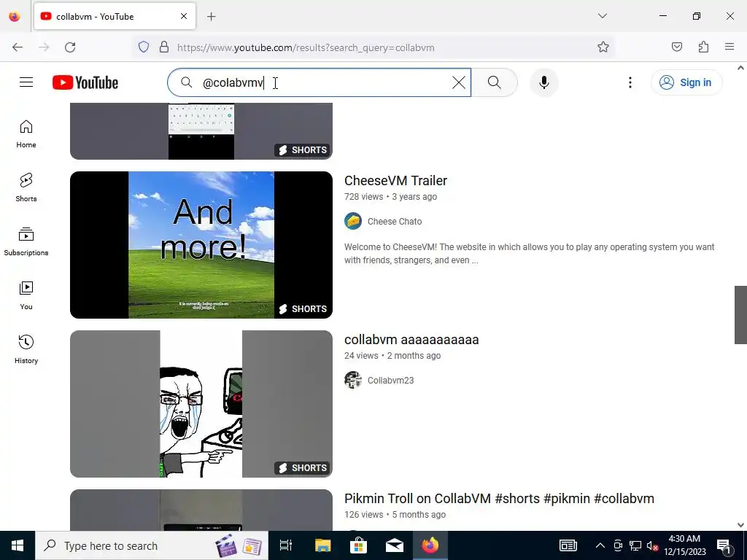Image resolution: width=747 pixels, height=560 pixels.
Task: Open Microsoft Store from the taskbar
Action: tap(358, 545)
